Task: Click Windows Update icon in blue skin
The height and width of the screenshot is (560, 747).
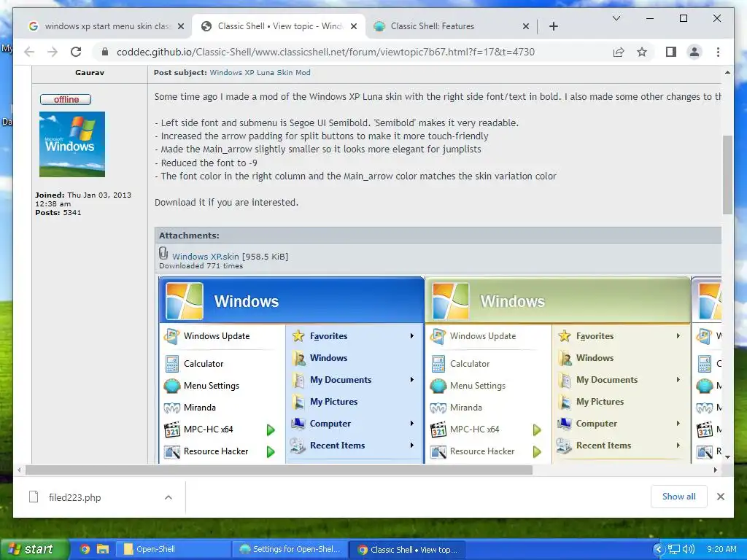Action: (171, 336)
